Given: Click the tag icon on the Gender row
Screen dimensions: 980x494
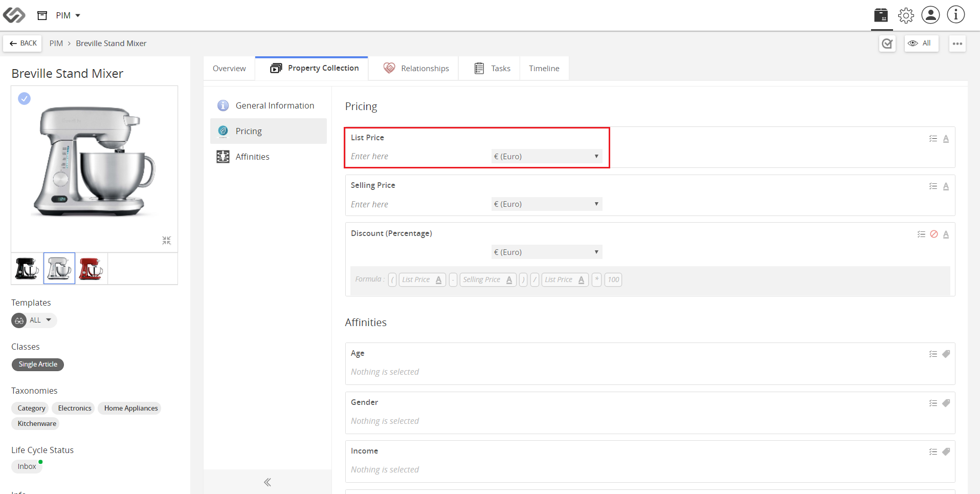Looking at the screenshot, I should [946, 403].
